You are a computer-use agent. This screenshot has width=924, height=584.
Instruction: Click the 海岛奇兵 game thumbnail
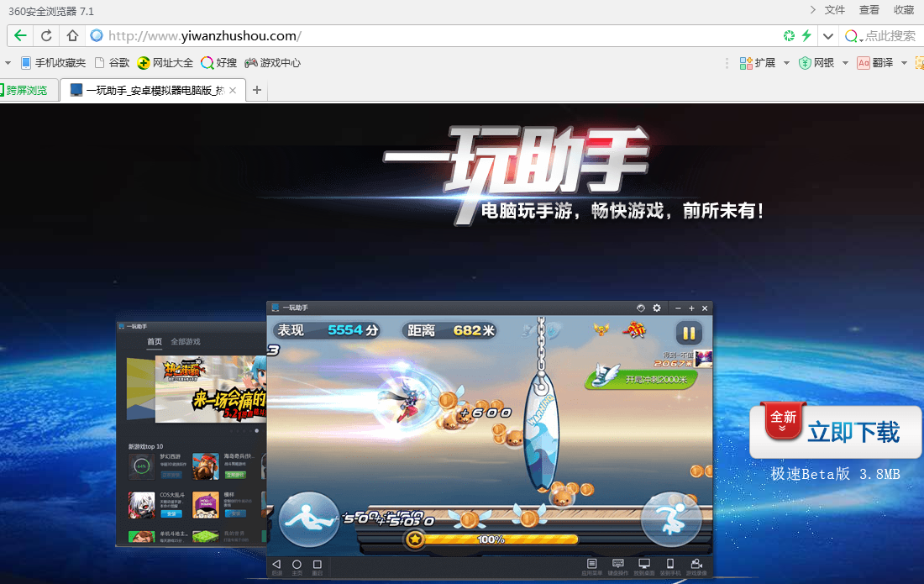[x=206, y=466]
